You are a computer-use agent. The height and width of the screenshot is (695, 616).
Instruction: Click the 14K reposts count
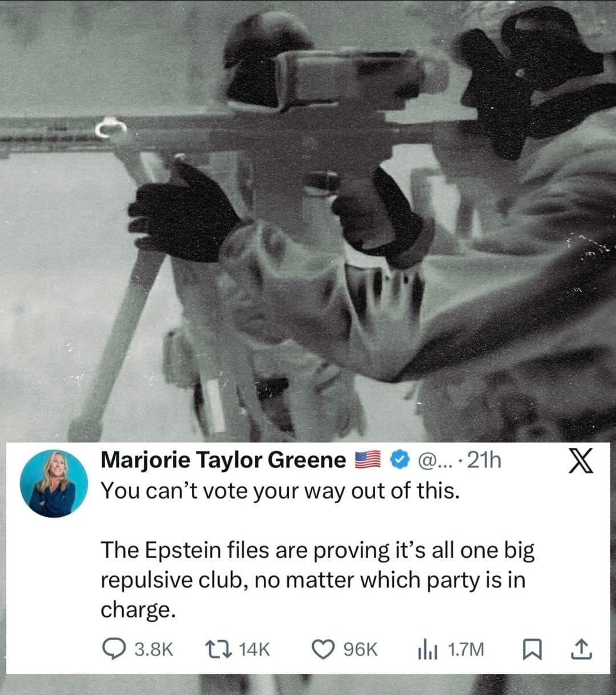[x=253, y=650]
